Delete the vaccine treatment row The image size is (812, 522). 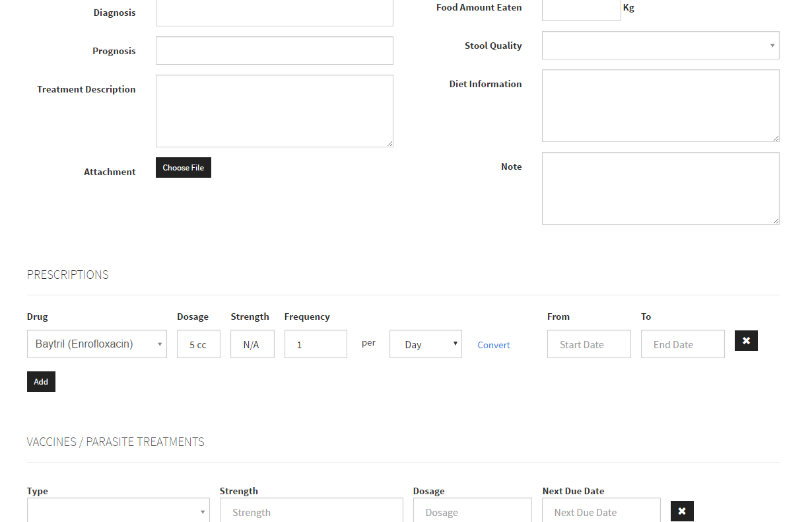point(682,511)
